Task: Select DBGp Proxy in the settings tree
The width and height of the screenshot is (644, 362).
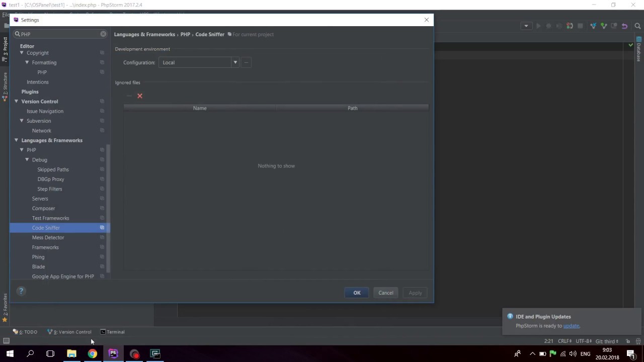Action: pos(50,179)
